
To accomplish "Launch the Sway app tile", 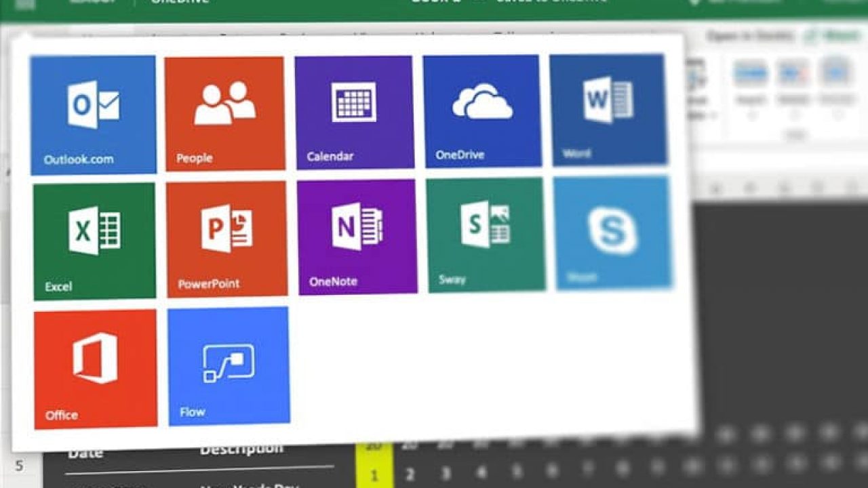I will (486, 235).
